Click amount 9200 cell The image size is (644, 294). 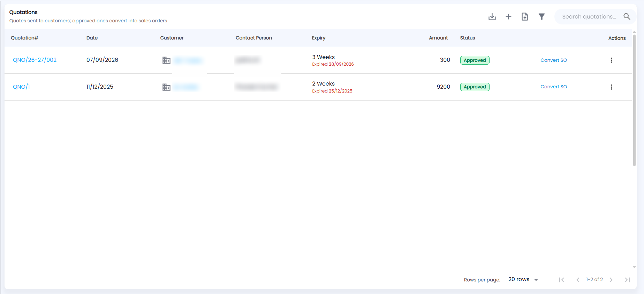[444, 87]
